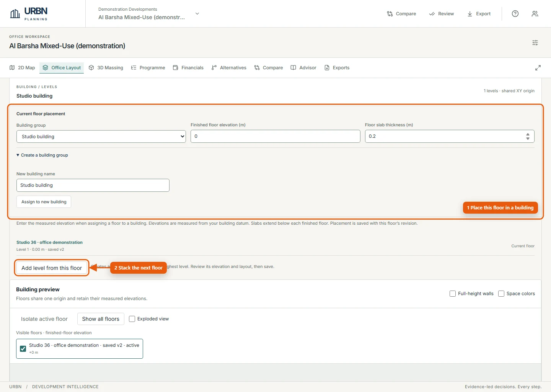Image resolution: width=551 pixels, height=392 pixels.
Task: Open the Building group dropdown
Action: click(x=101, y=137)
